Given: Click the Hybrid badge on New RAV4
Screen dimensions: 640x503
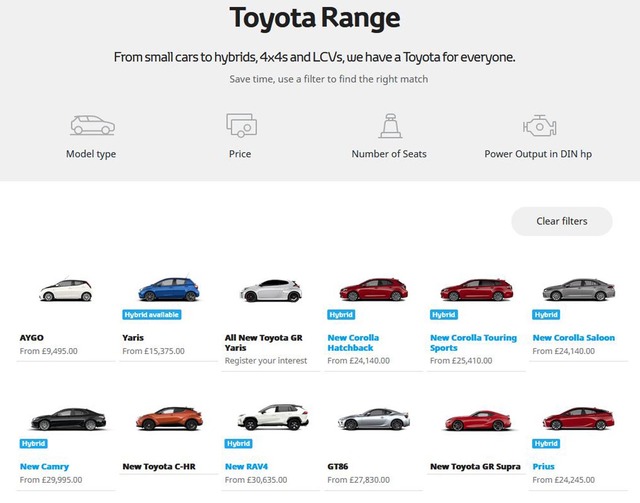Looking at the screenshot, I should click(238, 443).
